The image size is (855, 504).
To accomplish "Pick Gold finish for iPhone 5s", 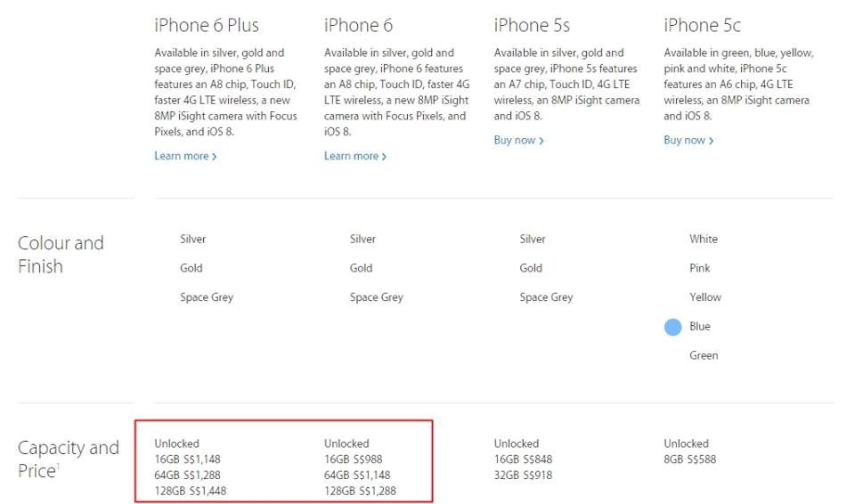I will point(531,268).
